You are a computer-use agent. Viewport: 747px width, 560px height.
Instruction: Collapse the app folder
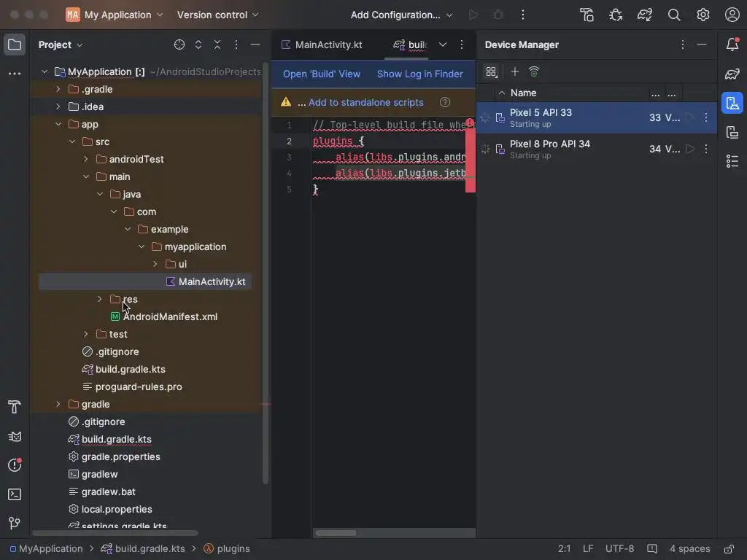58,124
